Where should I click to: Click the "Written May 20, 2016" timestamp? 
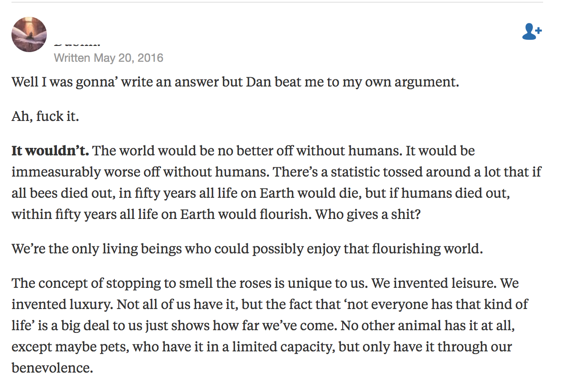point(108,58)
